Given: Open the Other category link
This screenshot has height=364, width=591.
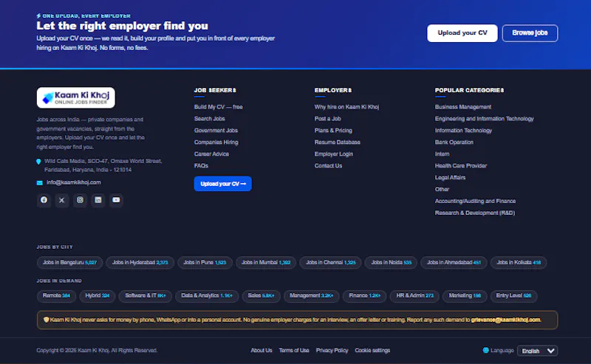Looking at the screenshot, I should [442, 189].
